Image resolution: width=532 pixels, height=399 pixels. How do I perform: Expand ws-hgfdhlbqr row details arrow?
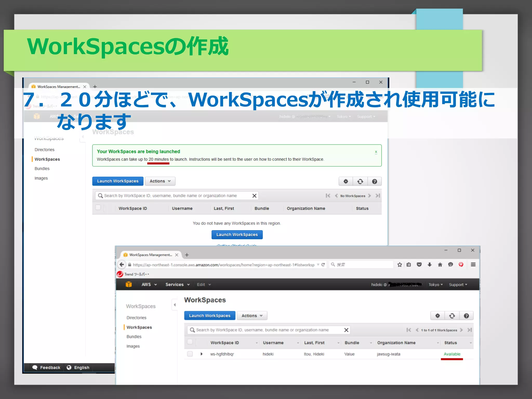202,354
